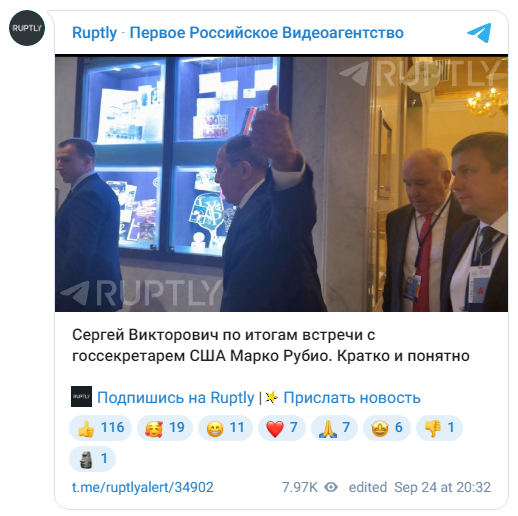The width and height of the screenshot is (518, 516).
Task: Click the Sep 24 at 20:32 timestamp
Action: coord(442,487)
